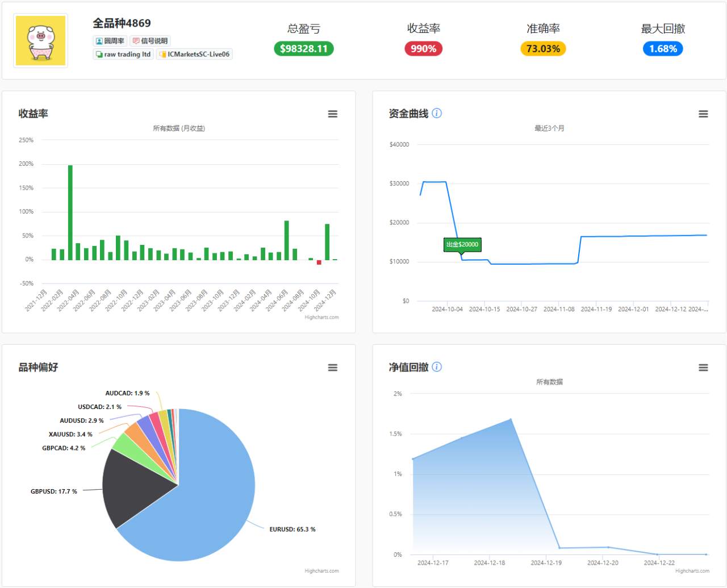Click the 2024-12-17 axis label

coord(433,563)
